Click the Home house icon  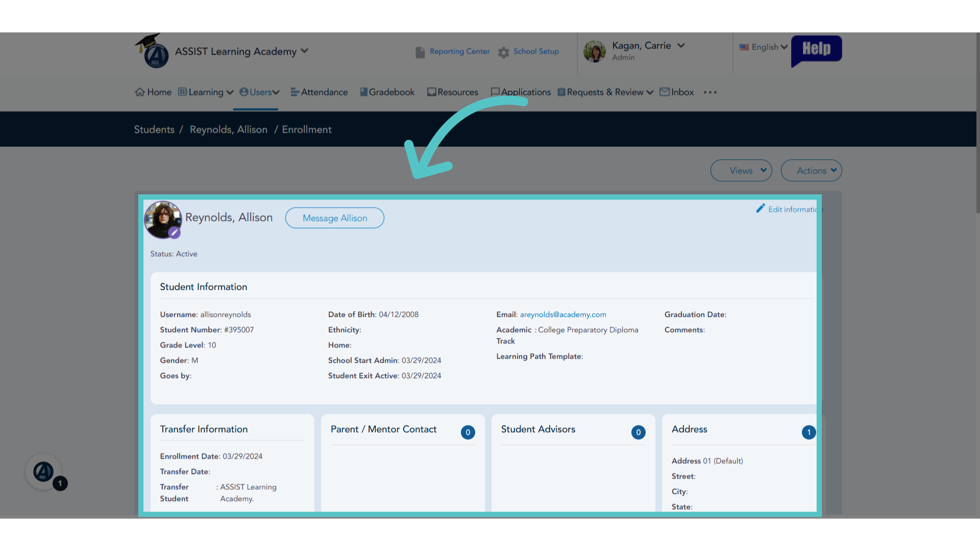point(139,92)
